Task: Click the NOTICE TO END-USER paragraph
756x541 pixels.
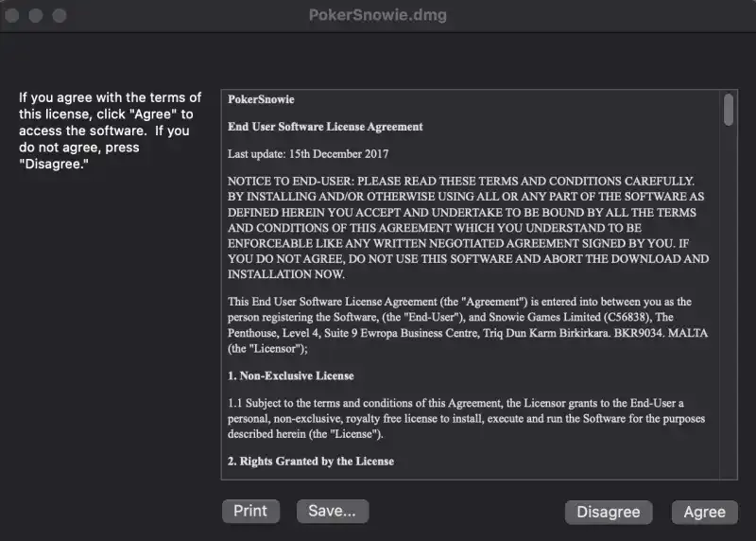Action: (x=468, y=227)
